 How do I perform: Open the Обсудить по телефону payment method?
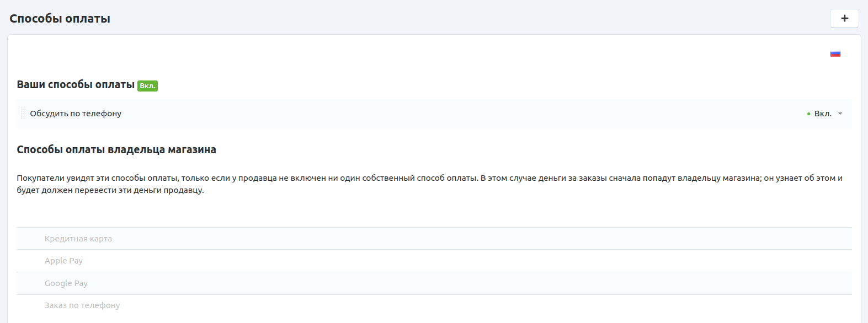(76, 114)
